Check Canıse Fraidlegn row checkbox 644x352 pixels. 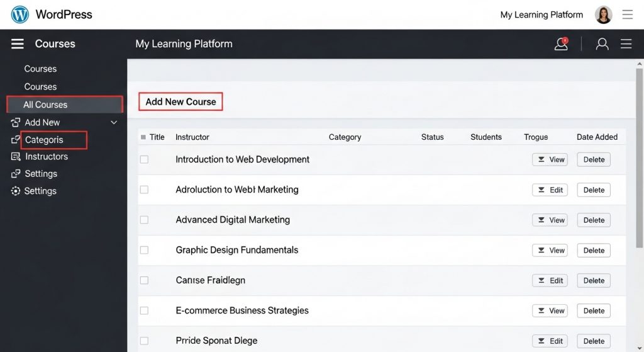point(144,280)
